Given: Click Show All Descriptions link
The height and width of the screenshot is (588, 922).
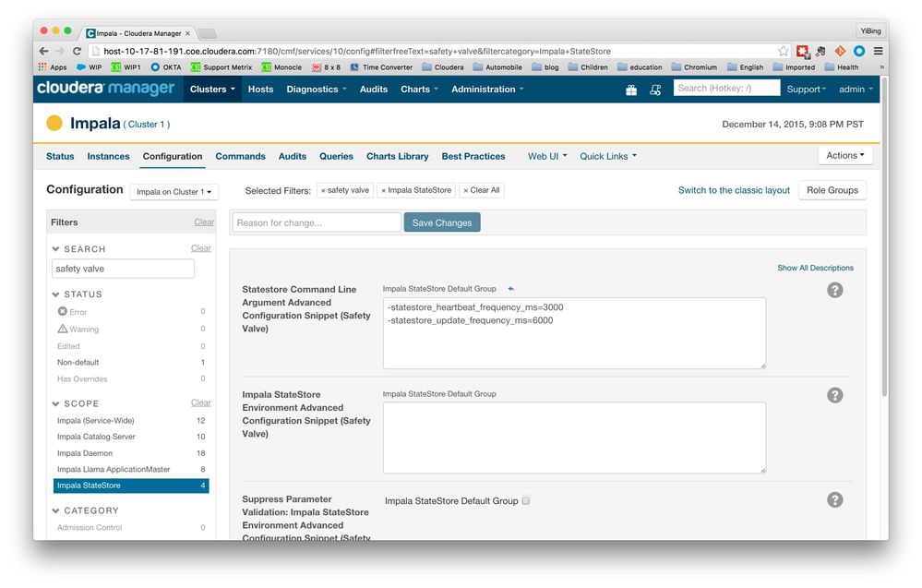Looking at the screenshot, I should [816, 268].
